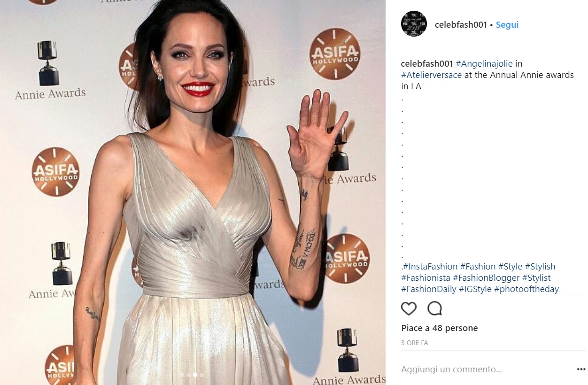Open the #InstaFashion hashtag

430,267
